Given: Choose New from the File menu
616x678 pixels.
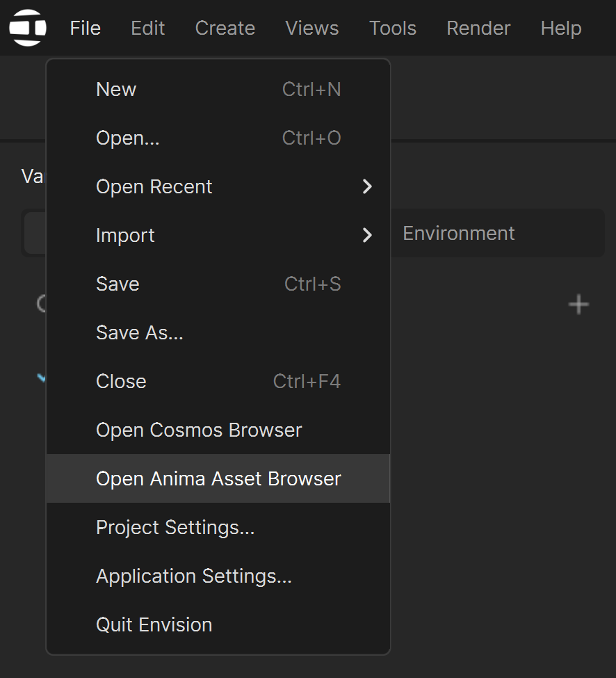Looking at the screenshot, I should point(218,90).
